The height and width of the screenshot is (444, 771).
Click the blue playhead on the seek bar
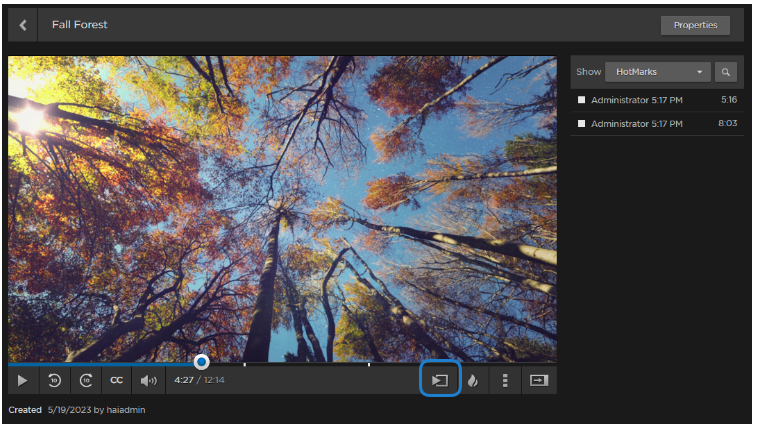(x=202, y=361)
